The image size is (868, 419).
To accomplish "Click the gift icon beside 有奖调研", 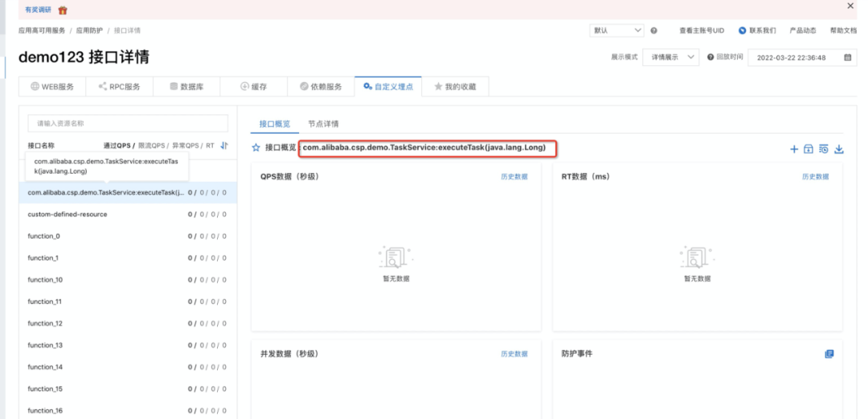I will [63, 10].
